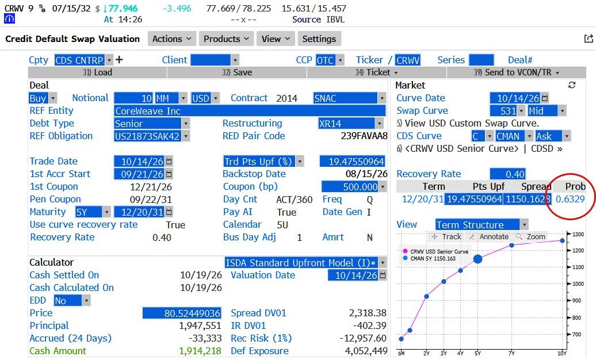Open the Trade Date calendar icon
596x364 pixels.
click(169, 161)
